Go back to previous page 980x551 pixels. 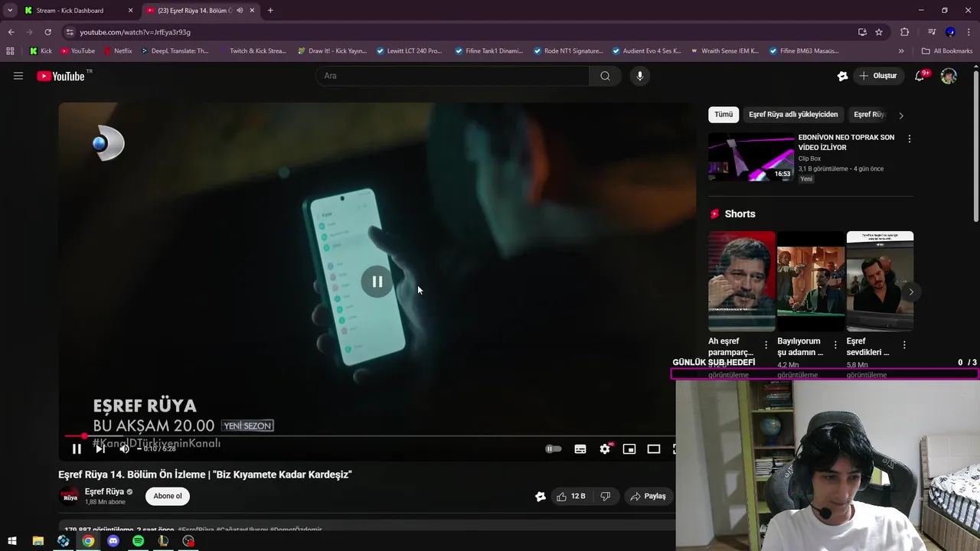coord(11,32)
